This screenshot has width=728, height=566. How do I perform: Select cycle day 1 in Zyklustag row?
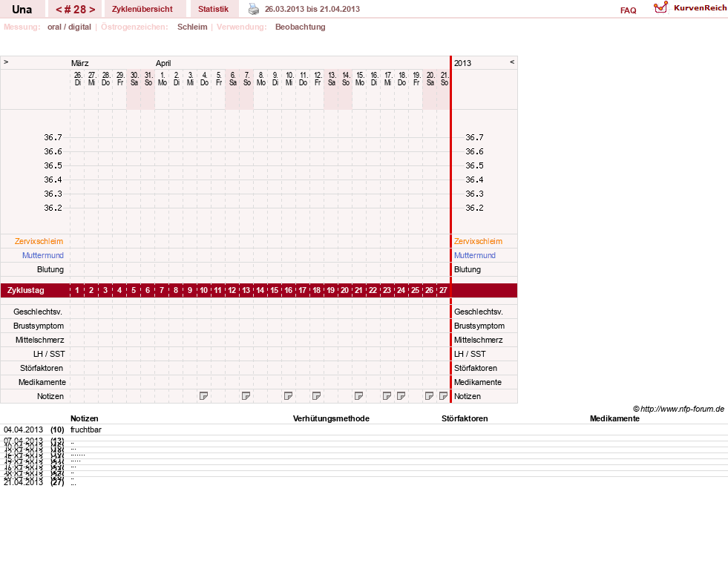[77, 291]
